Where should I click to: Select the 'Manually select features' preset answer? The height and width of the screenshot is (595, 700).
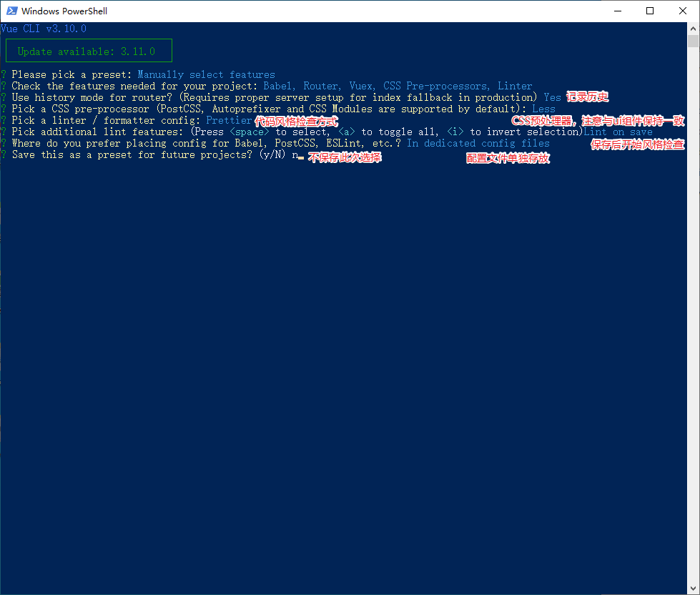(x=206, y=74)
